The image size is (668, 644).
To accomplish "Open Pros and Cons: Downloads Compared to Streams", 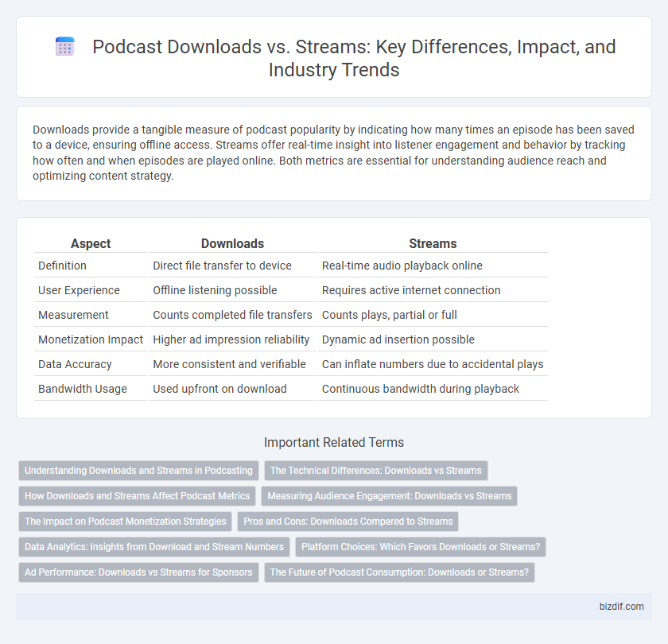I will pos(348,522).
